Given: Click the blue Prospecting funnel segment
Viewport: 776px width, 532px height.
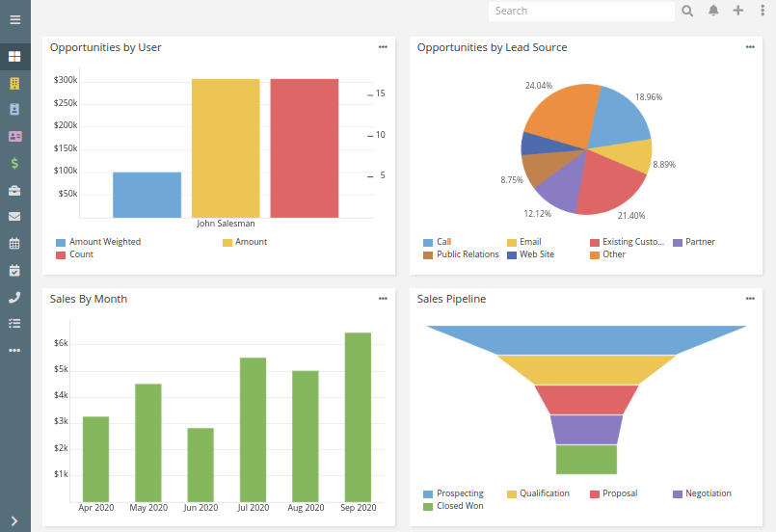Looking at the screenshot, I should 586,340.
